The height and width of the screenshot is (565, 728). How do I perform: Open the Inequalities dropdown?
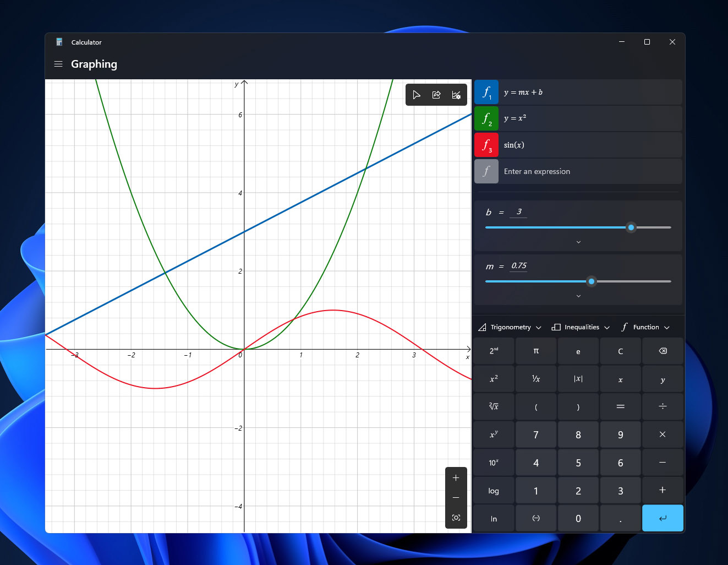(581, 327)
